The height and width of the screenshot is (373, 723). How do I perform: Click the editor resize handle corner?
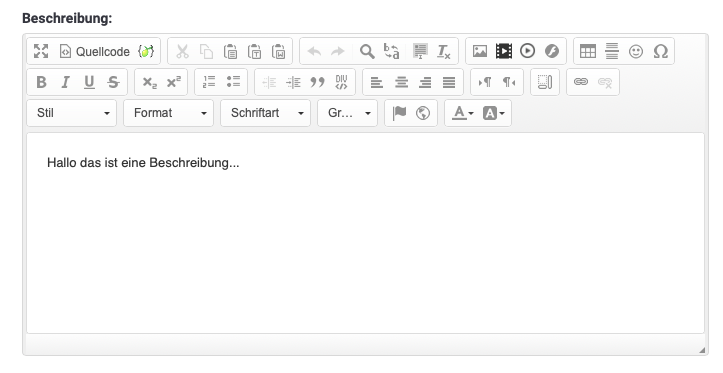click(x=702, y=350)
